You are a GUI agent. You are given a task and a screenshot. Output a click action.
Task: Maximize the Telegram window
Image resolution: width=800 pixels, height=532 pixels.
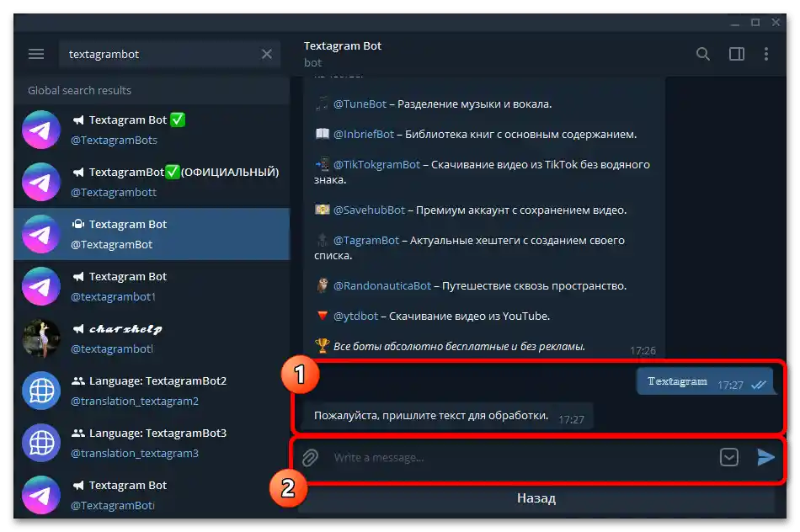pyautogui.click(x=755, y=23)
